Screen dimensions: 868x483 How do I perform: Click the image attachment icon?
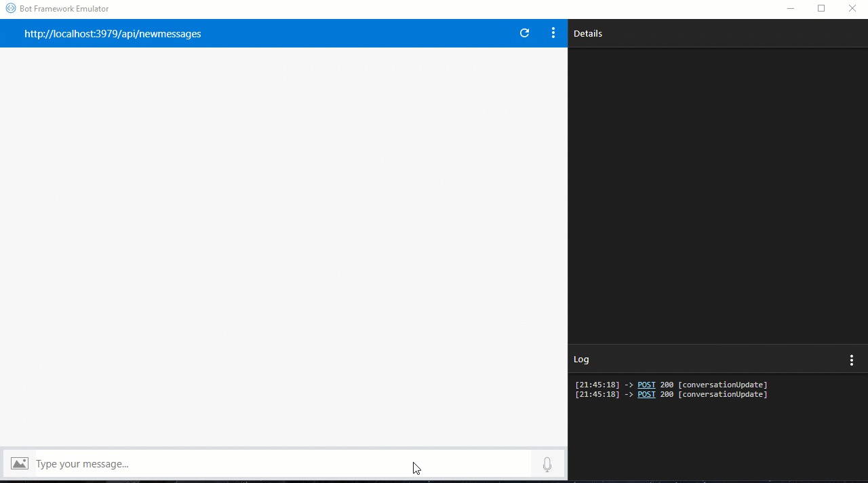click(19, 463)
